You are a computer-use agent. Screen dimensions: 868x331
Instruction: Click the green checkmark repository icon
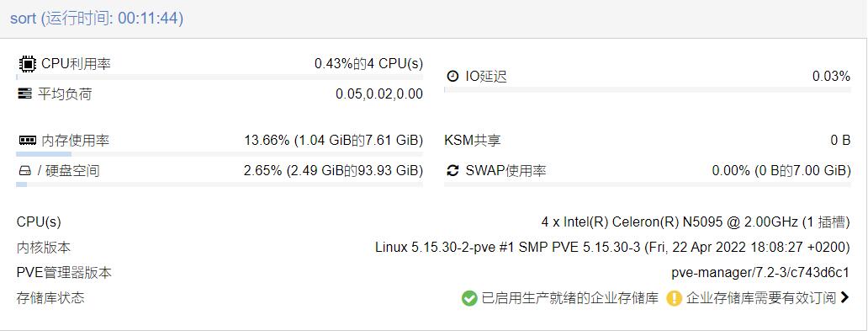[x=468, y=298]
